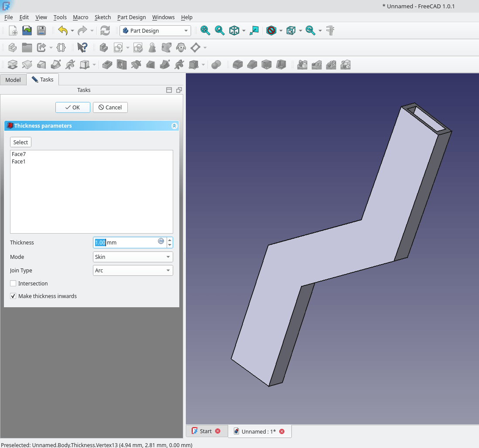Click the isometric view cube icon
Image resolution: width=479 pixels, height=448 pixels.
coord(234,31)
